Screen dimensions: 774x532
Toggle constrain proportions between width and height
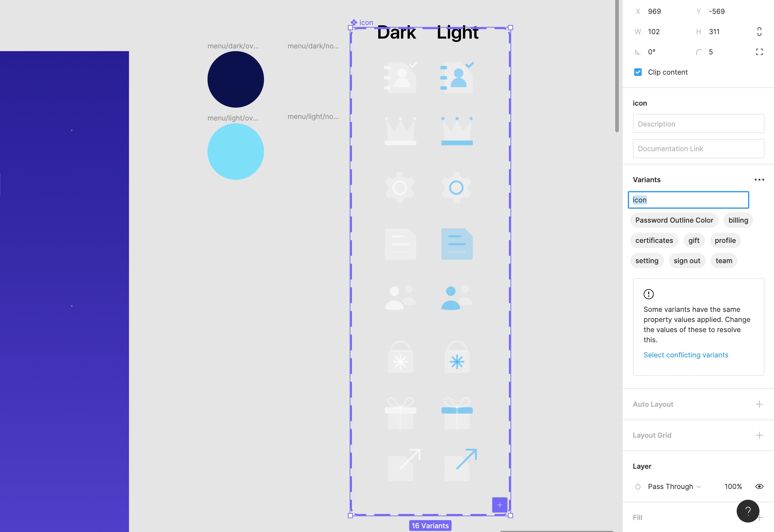759,31
